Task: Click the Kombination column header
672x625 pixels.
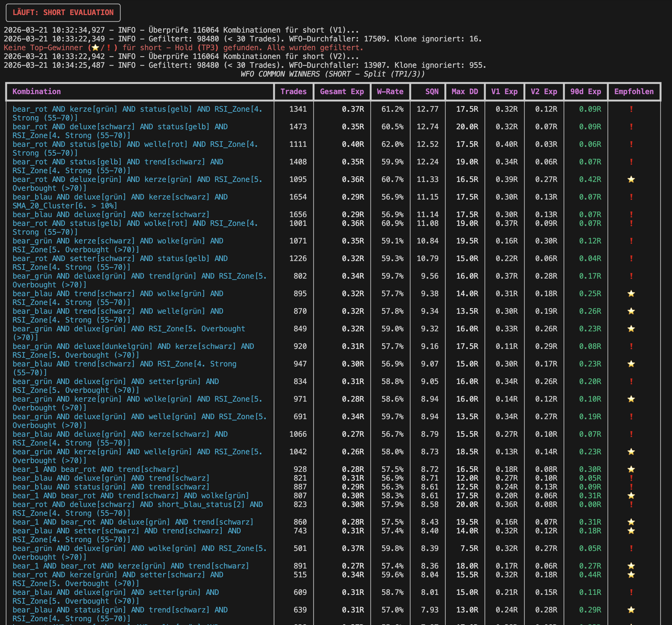Action: click(x=36, y=92)
